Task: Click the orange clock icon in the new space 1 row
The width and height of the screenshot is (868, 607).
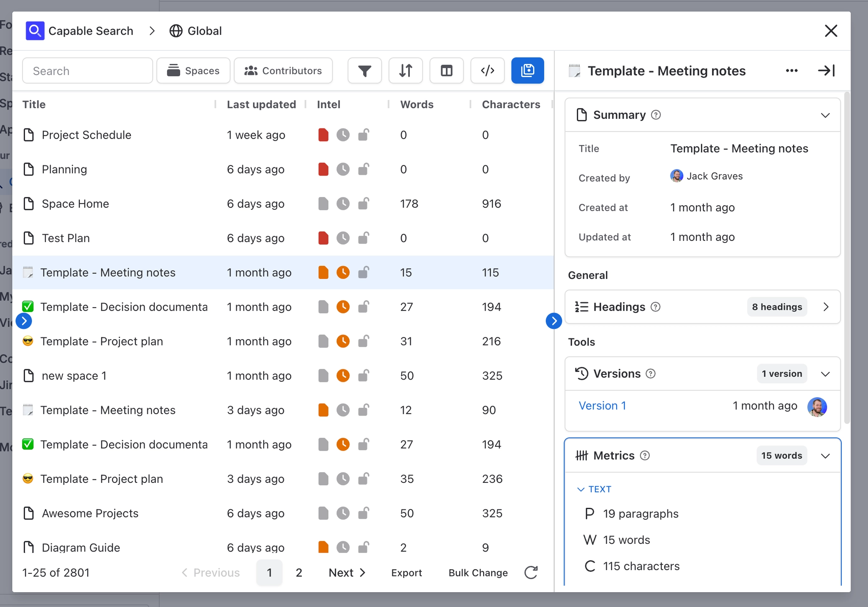Action: point(343,376)
